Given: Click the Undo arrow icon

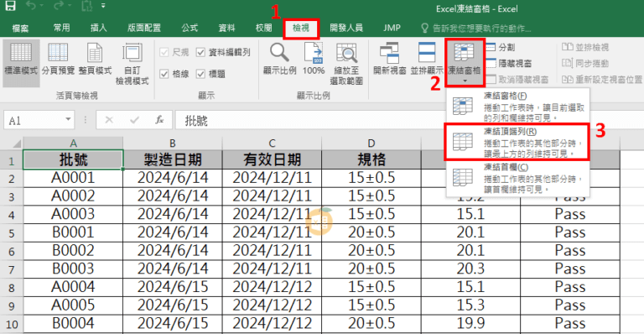Looking at the screenshot, I should point(31,6).
